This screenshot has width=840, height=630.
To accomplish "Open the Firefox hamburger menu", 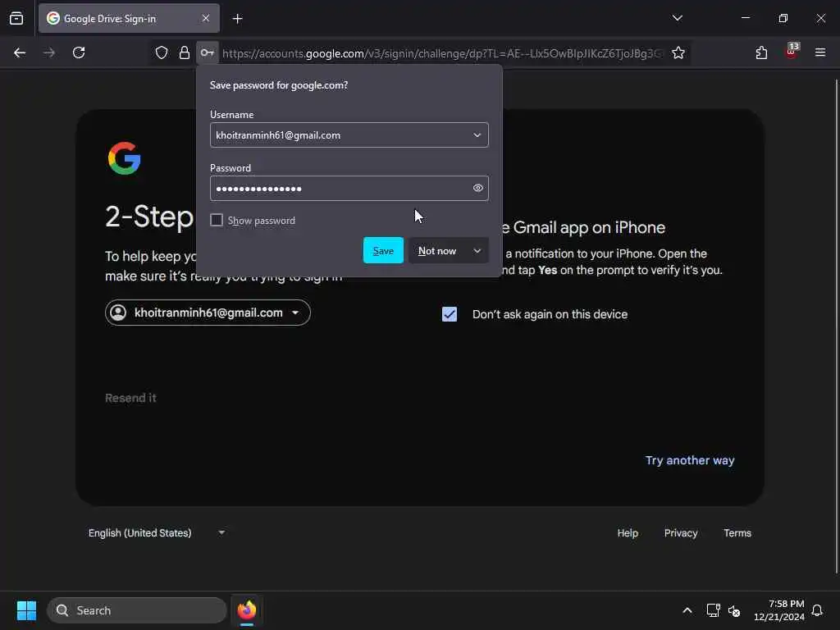I will coord(820,52).
